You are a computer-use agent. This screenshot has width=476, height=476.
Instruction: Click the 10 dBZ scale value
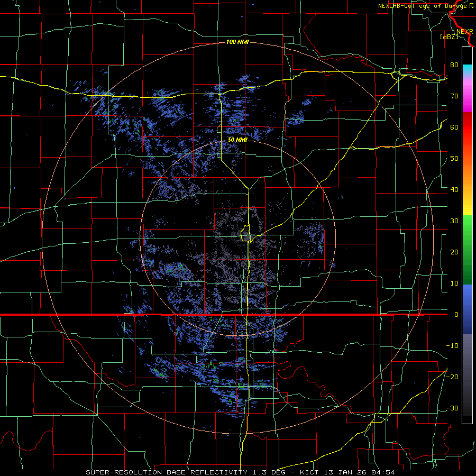(x=454, y=283)
